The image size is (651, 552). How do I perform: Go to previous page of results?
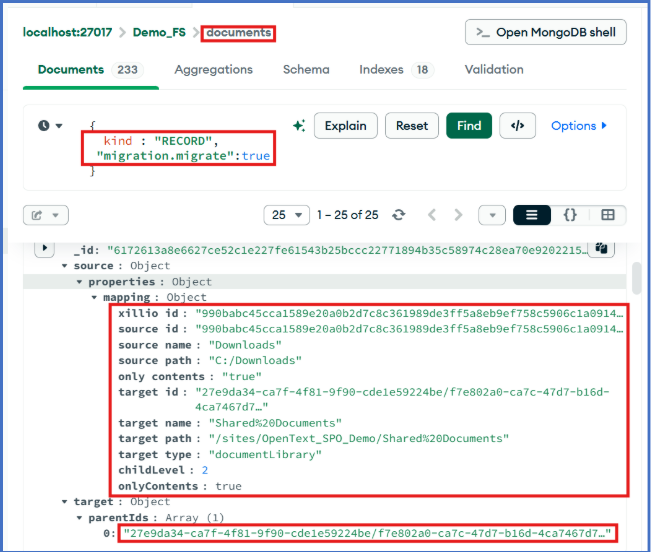click(x=432, y=215)
